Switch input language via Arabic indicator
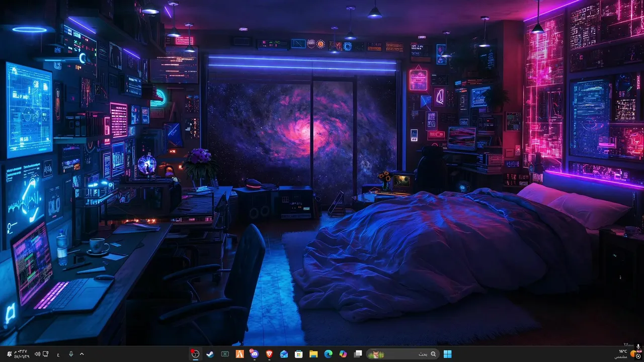The width and height of the screenshot is (644, 362). pos(58,354)
